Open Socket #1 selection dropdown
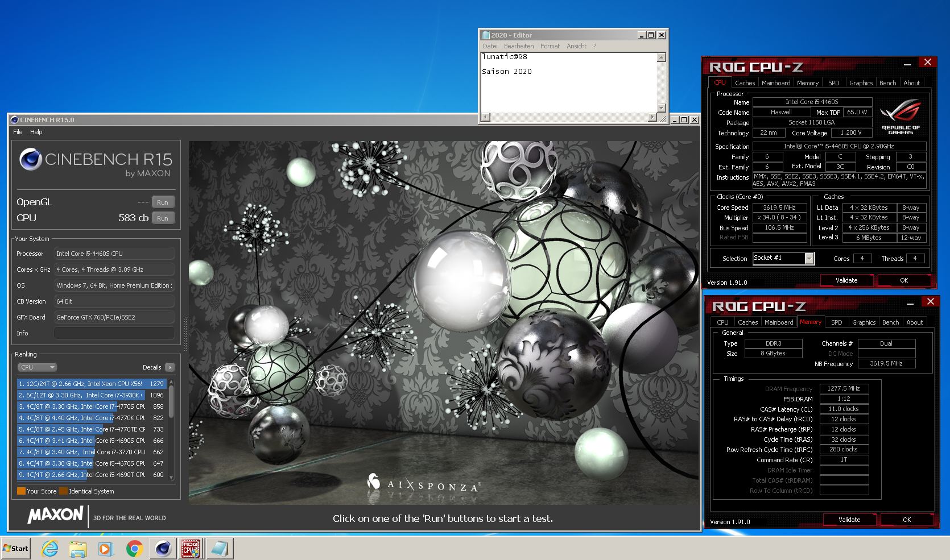The height and width of the screenshot is (560, 950). click(x=809, y=259)
